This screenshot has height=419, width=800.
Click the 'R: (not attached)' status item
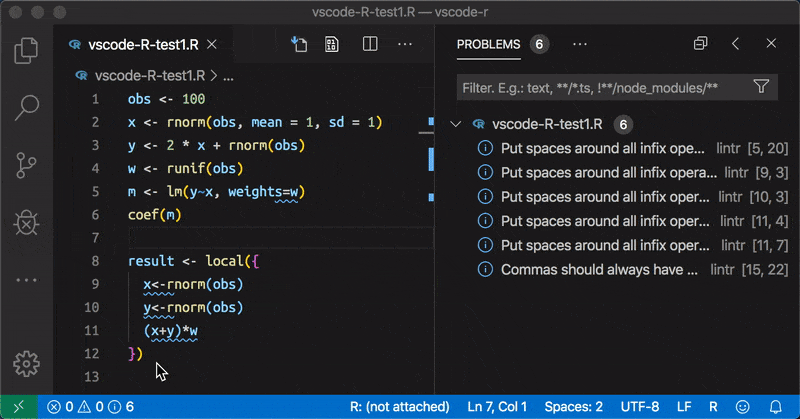(399, 407)
